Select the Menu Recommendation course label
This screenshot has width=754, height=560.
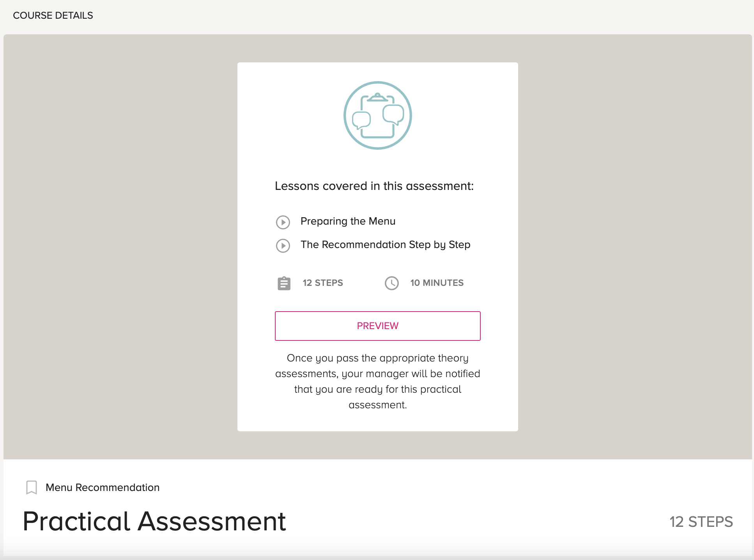point(103,487)
